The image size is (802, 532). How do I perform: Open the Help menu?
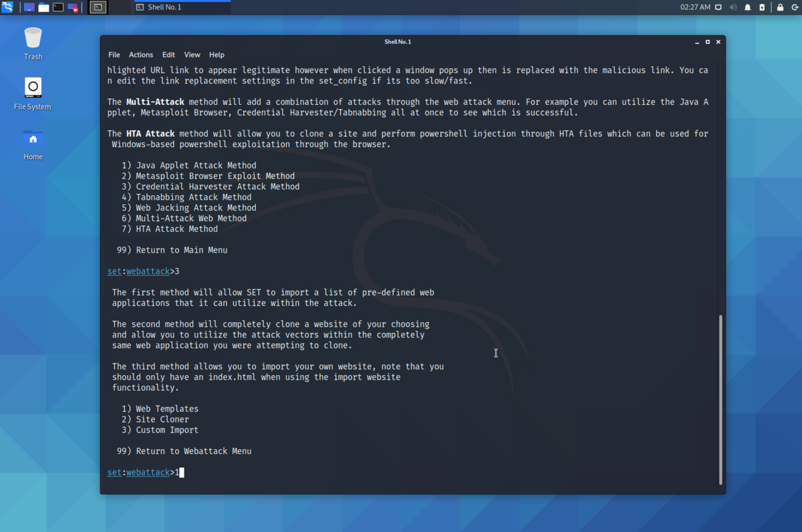click(x=217, y=55)
